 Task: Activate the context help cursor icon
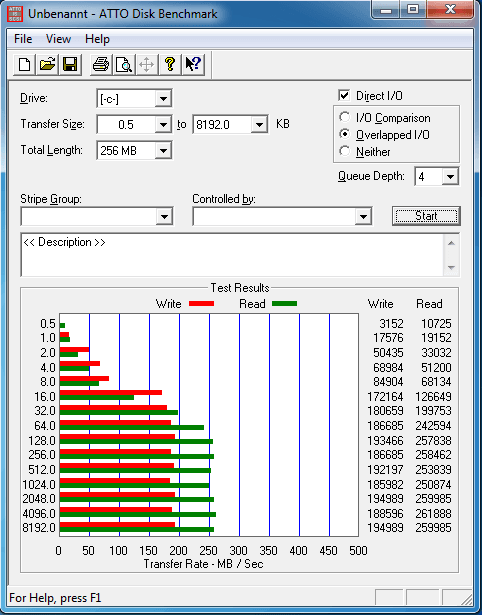(x=193, y=64)
